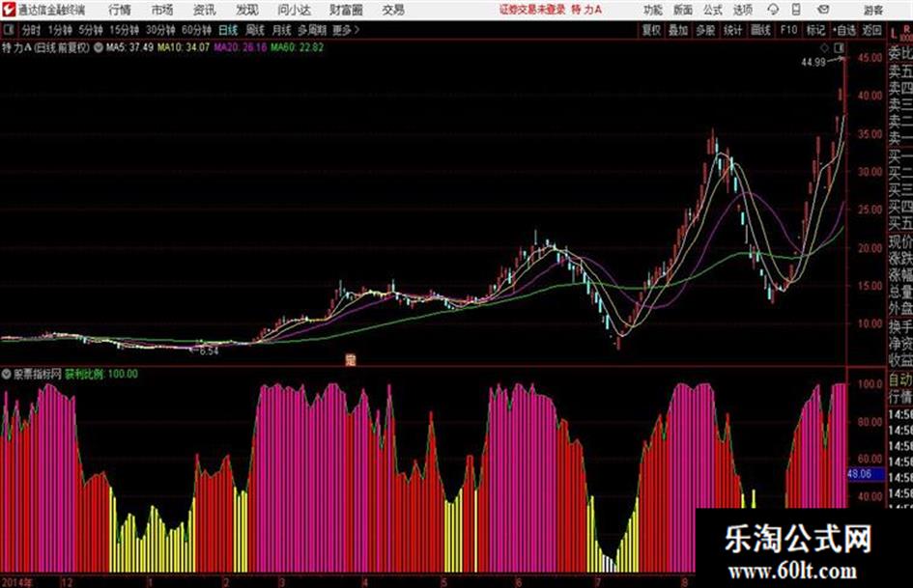Screen dimensions: 913x588
Task: Click the 股票指标网 indicator name
Action: point(38,374)
